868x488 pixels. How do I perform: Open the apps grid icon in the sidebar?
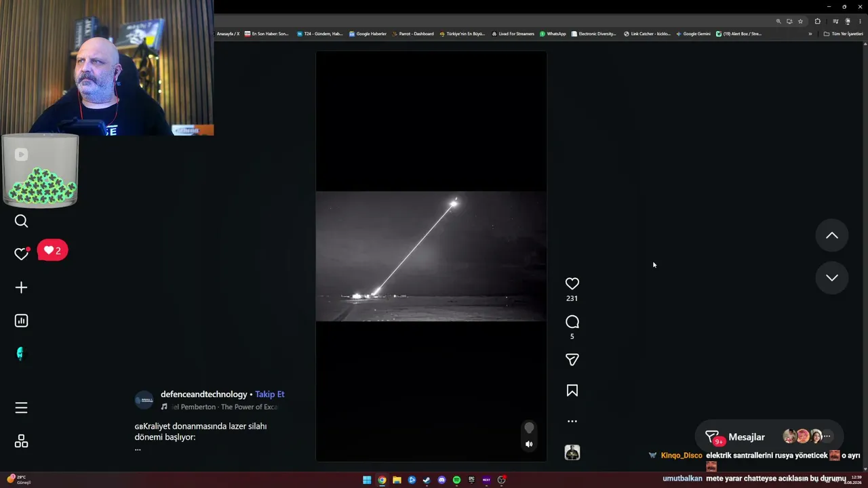[21, 441]
